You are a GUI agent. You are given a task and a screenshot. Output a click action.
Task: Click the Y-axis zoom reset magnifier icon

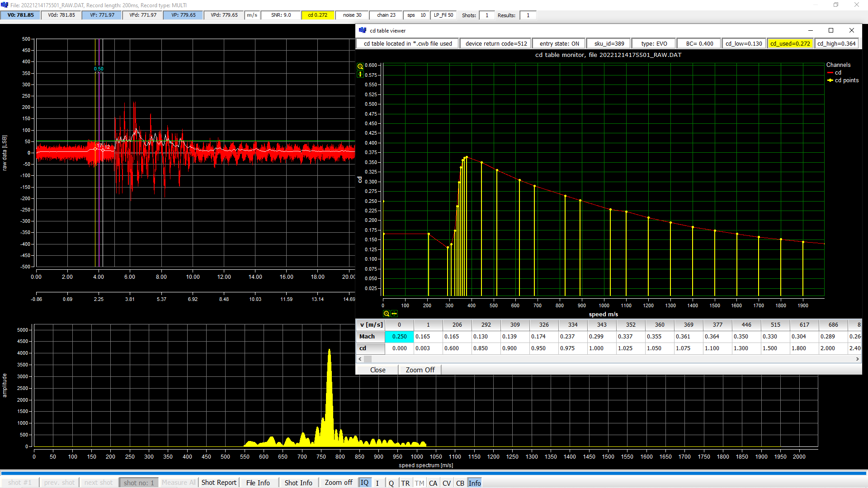tap(360, 66)
